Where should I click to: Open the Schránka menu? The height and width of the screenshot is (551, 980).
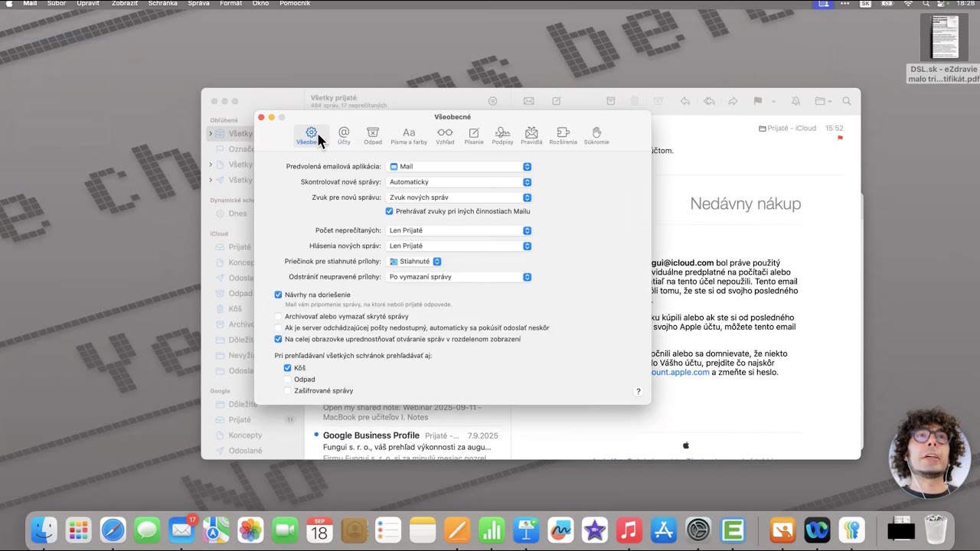point(163,4)
